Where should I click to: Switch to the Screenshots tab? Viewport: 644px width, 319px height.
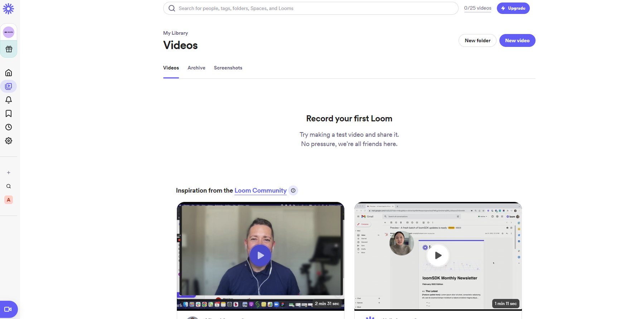point(228,68)
